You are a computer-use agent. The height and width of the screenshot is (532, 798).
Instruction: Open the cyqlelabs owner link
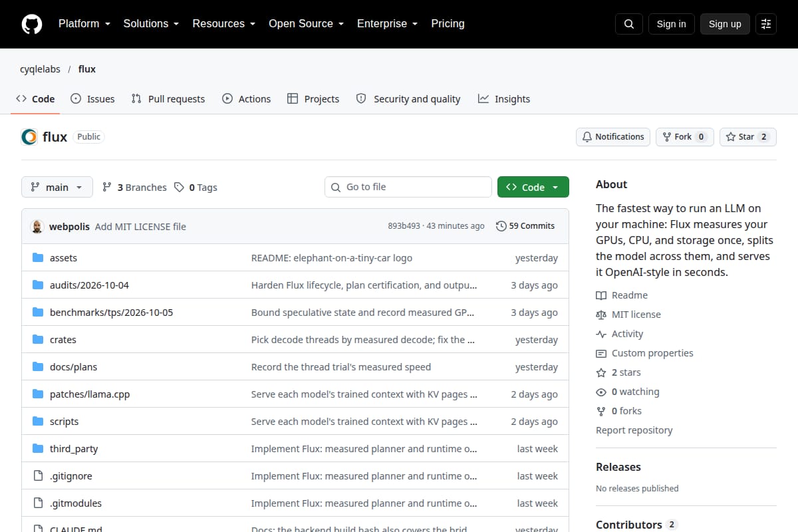pos(40,69)
